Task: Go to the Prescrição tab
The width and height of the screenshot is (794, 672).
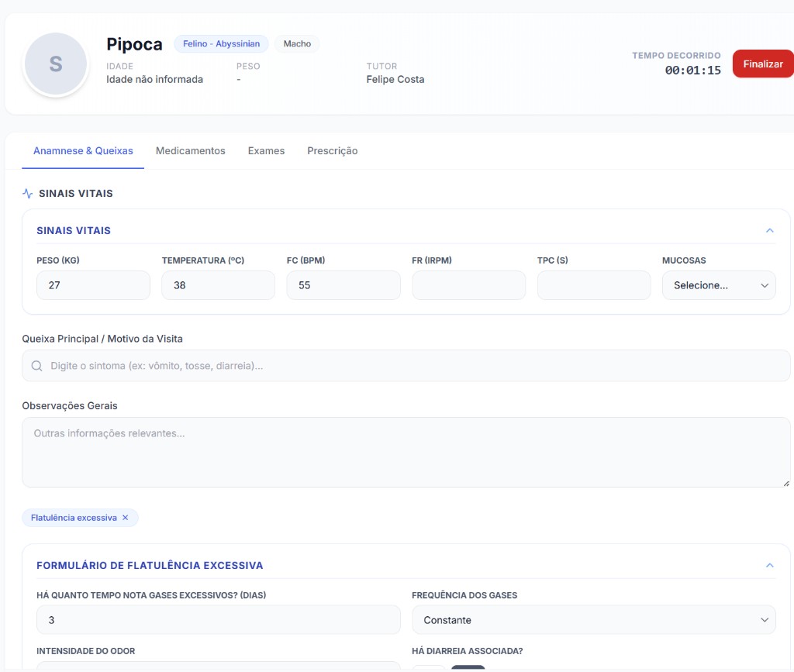Action: [x=332, y=151]
